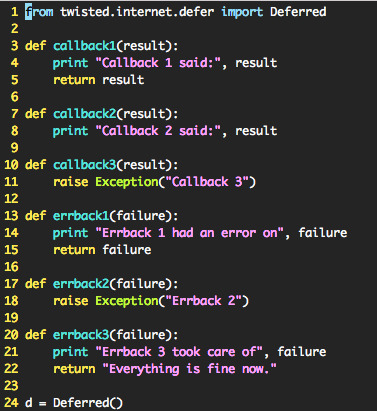
Task: Click line number 1 in the gutter
Action: click(x=14, y=12)
